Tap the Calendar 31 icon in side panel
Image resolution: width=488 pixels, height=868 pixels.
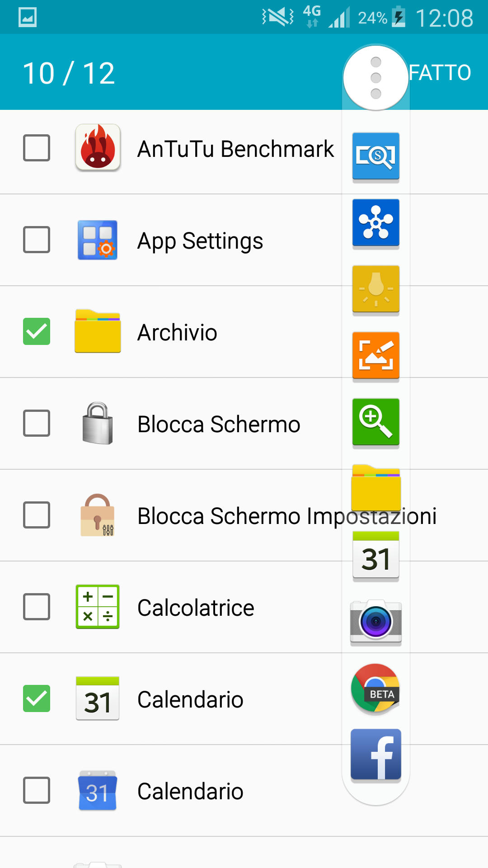tap(375, 555)
